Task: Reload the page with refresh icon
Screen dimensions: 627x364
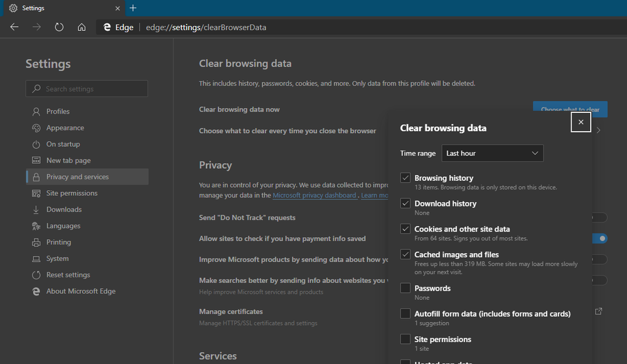Action: pos(59,27)
